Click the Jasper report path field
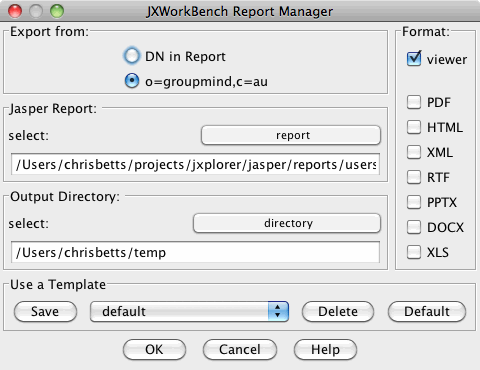This screenshot has height=370, width=480. [x=195, y=164]
